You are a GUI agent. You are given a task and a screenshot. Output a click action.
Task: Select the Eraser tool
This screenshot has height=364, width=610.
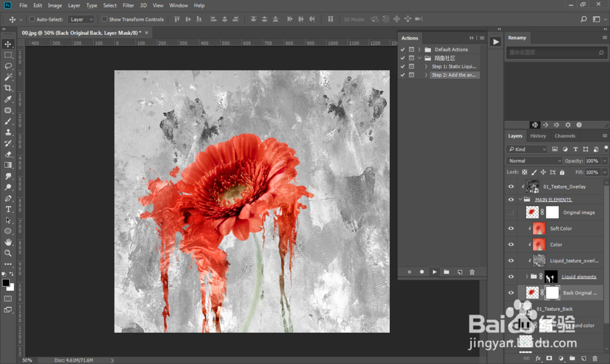8,154
